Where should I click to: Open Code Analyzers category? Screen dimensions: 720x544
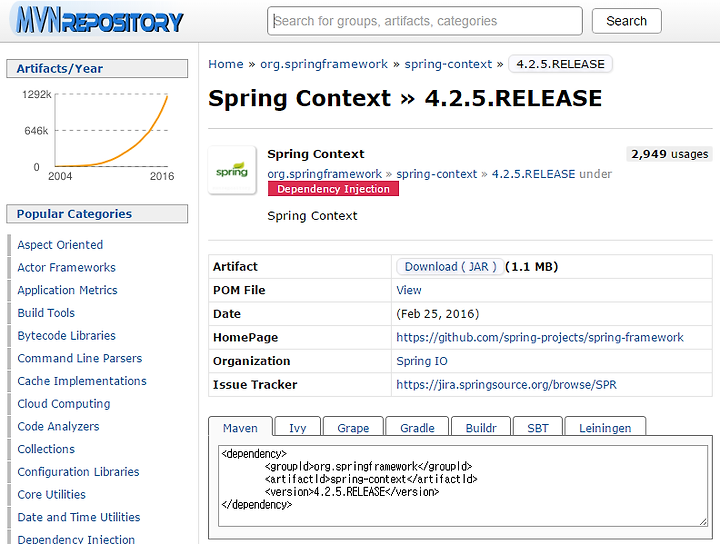tap(58, 426)
